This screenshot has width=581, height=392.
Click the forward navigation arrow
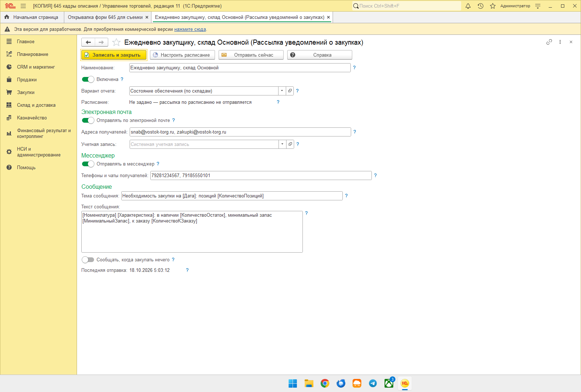(x=101, y=42)
